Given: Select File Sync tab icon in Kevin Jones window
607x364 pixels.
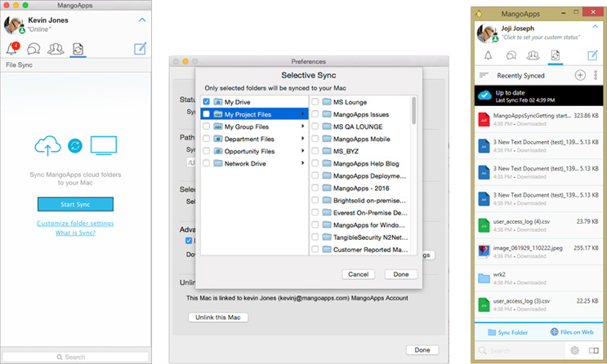Looking at the screenshot, I should [78, 49].
